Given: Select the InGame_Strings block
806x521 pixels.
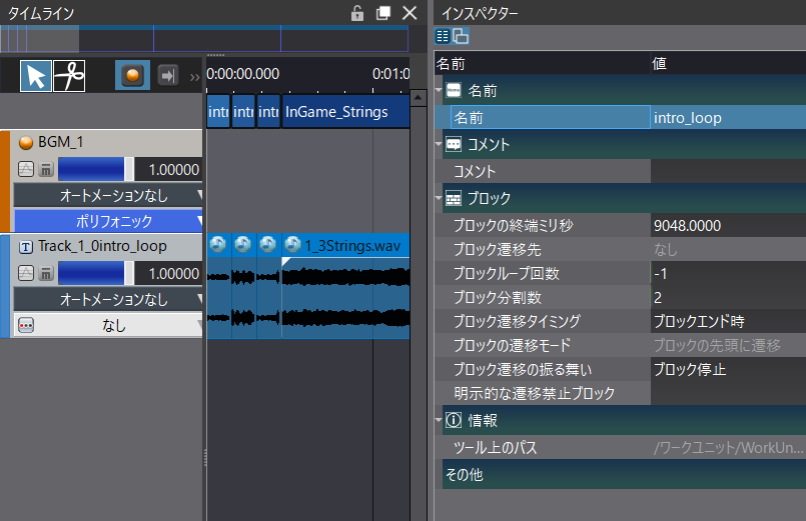Looking at the screenshot, I should (x=345, y=112).
